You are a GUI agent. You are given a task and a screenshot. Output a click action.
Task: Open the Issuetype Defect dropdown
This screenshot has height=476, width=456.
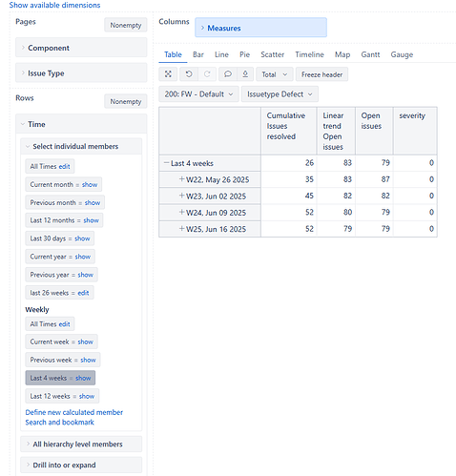pyautogui.click(x=280, y=94)
